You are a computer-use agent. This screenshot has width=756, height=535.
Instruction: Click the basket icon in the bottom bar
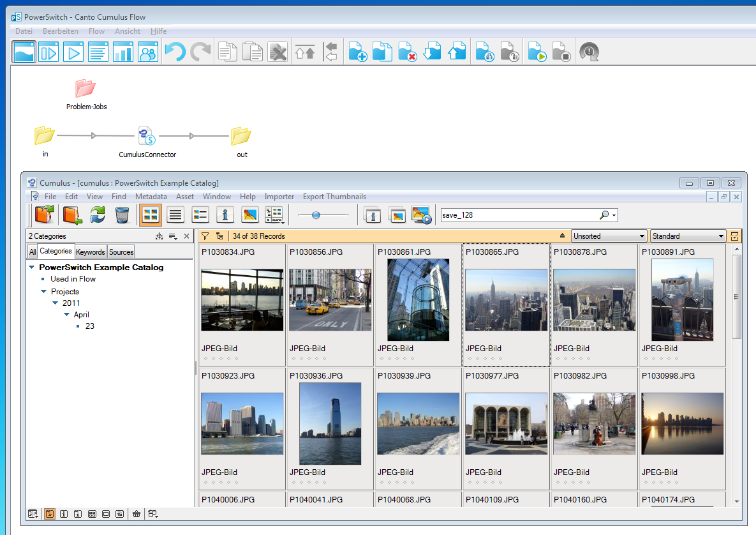pyautogui.click(x=137, y=514)
